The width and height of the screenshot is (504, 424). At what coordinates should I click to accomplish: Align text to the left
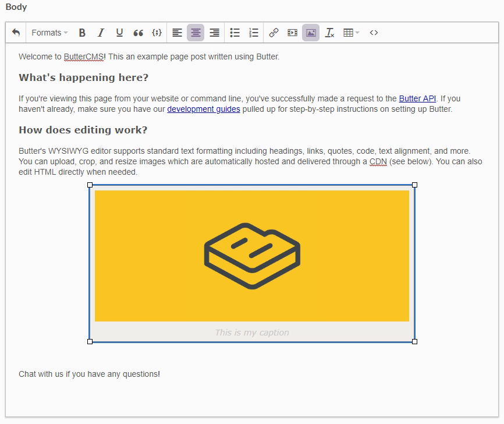click(x=177, y=33)
